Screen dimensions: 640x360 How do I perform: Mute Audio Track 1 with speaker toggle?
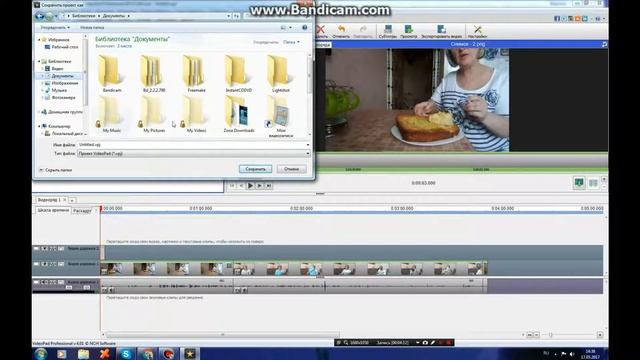coord(44,282)
